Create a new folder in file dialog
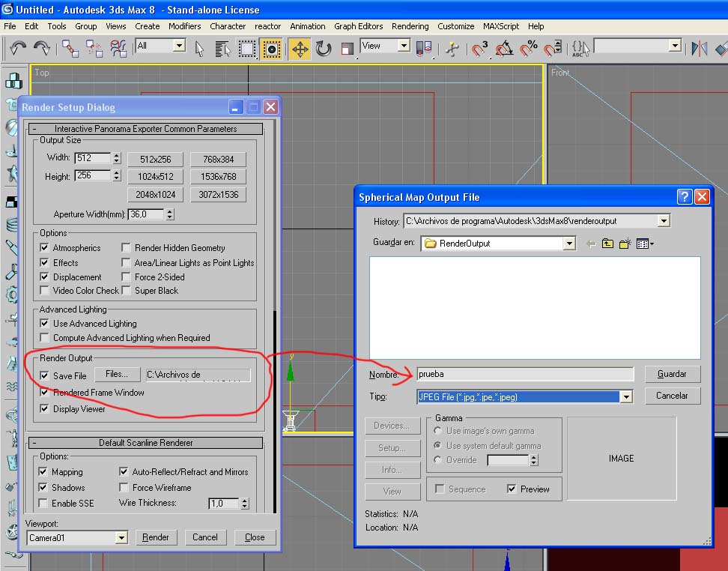Viewport: 728px width, 571px height. click(625, 244)
